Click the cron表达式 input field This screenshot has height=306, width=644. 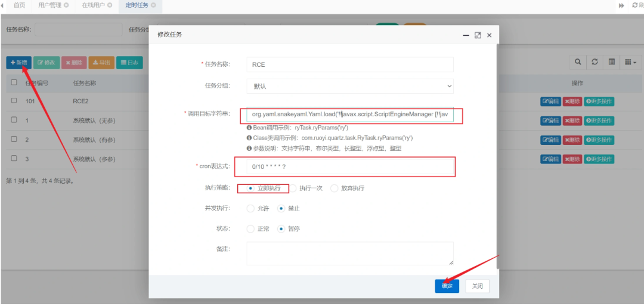point(350,166)
